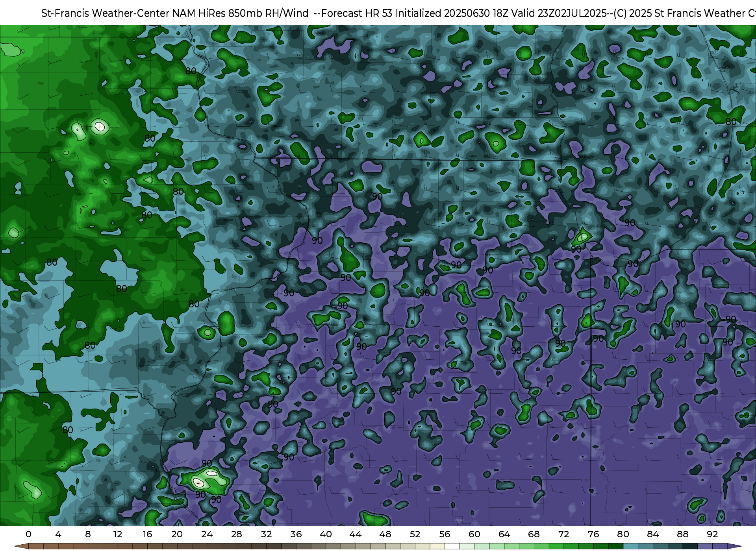Click the colorbar tick label '0'
The width and height of the screenshot is (756, 551).
point(28,534)
